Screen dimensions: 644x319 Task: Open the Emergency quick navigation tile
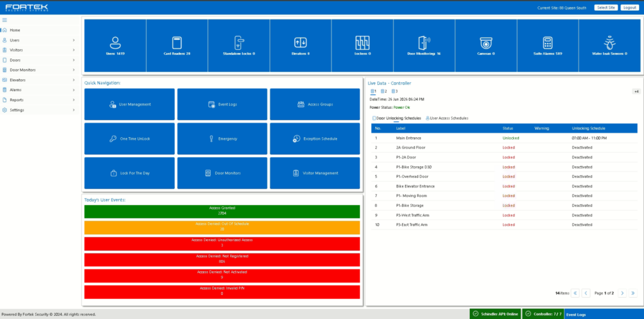pos(222,138)
